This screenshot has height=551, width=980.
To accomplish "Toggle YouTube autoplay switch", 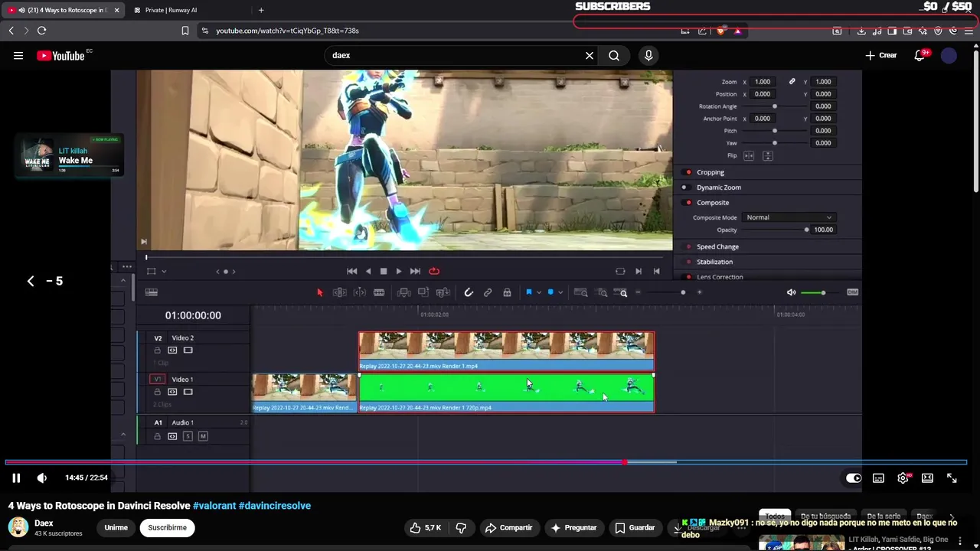I will click(x=854, y=478).
